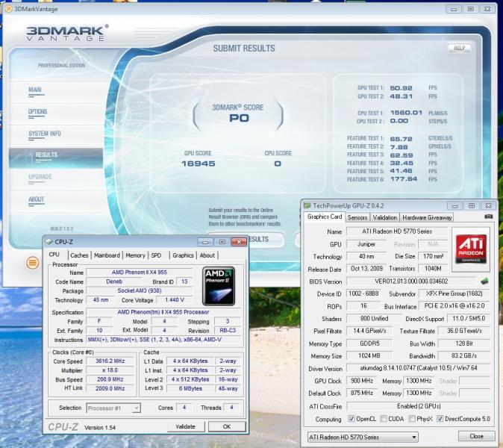Click the AMD Phenom II logo in CPU-Z
Viewport: 503px width, 448px height.
[219, 286]
